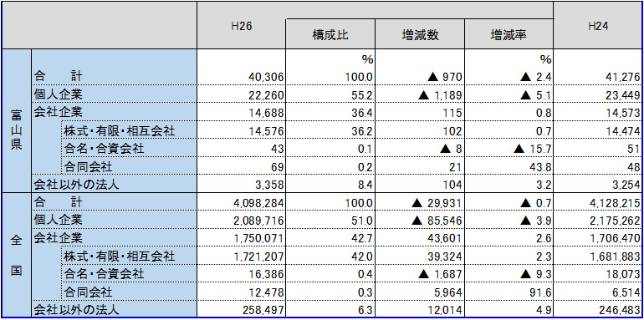Viewport: 644px width, 320px height.
Task: Click the cell with value 69
Action: tap(241, 166)
